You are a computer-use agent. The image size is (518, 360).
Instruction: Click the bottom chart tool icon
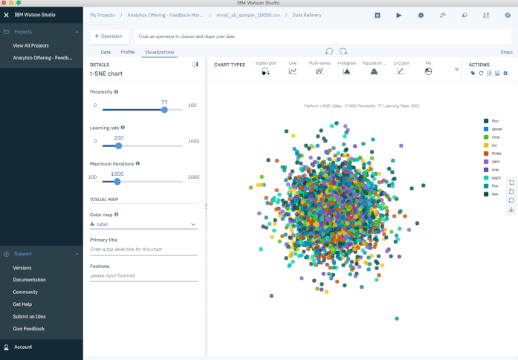point(511,210)
